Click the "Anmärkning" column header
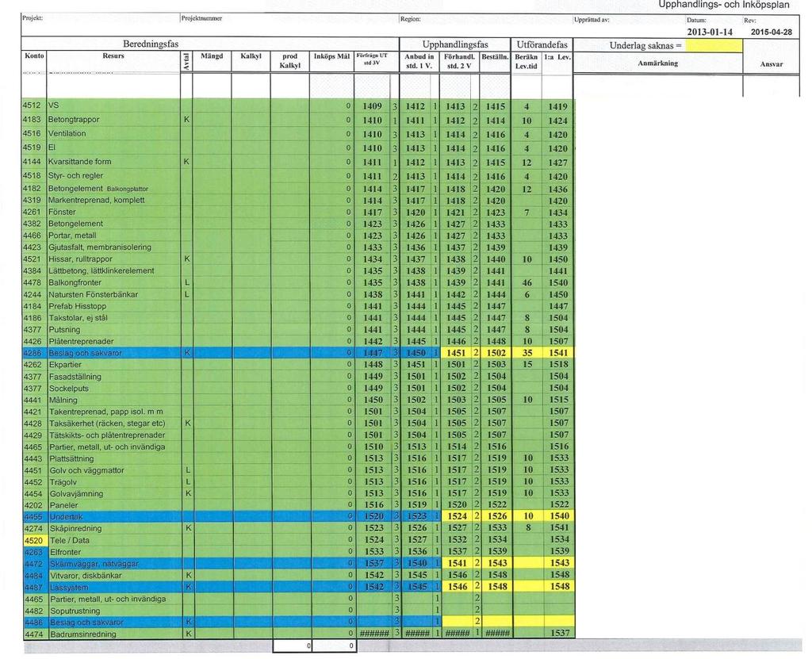The height and width of the screenshot is (659, 812). 657,63
